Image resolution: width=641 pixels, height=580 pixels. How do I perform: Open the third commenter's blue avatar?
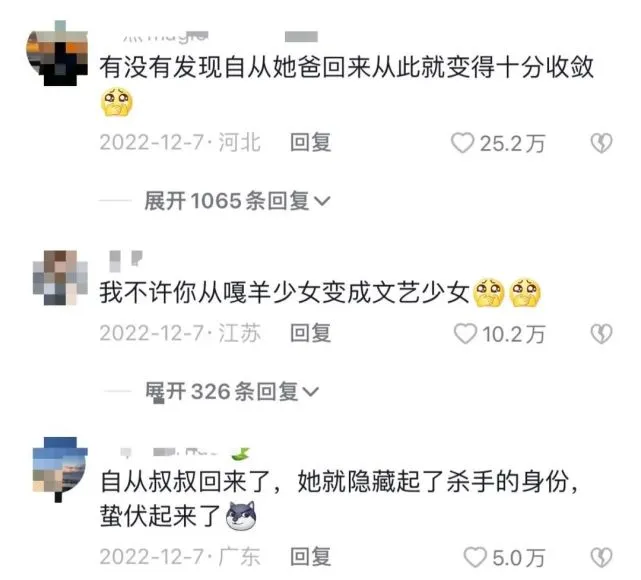(60, 469)
